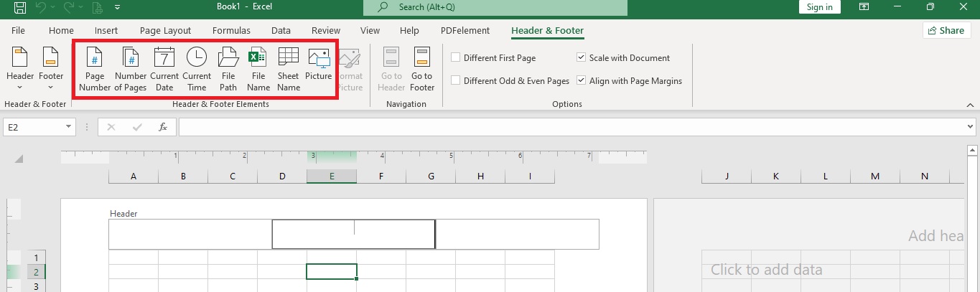The height and width of the screenshot is (292, 980).
Task: Click the Share button
Action: pos(946,31)
